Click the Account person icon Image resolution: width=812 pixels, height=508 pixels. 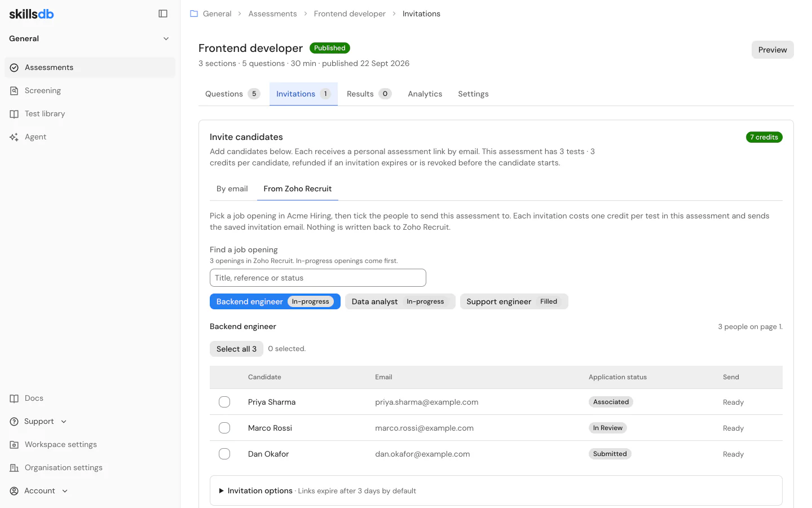click(x=14, y=491)
